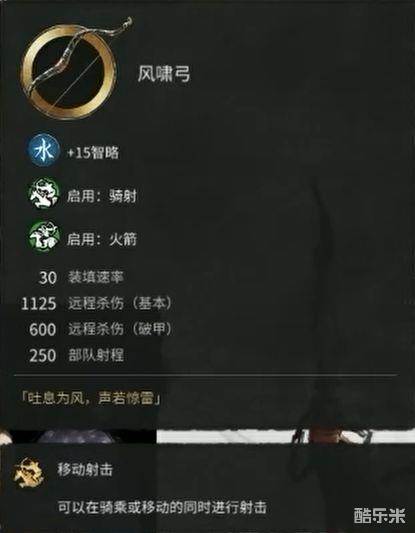Viewport: 415px width, 533px height.
Task: Click the golden 移动射击 ability icon
Action: (28, 473)
